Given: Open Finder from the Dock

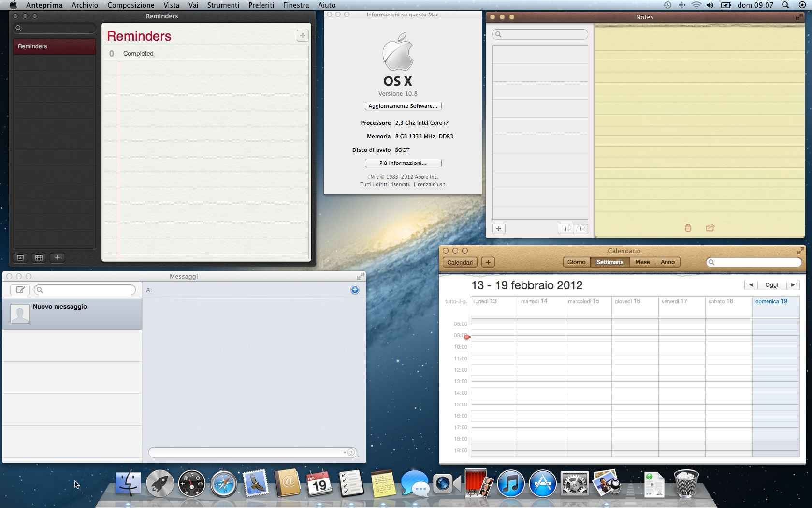Looking at the screenshot, I should pyautogui.click(x=128, y=483).
